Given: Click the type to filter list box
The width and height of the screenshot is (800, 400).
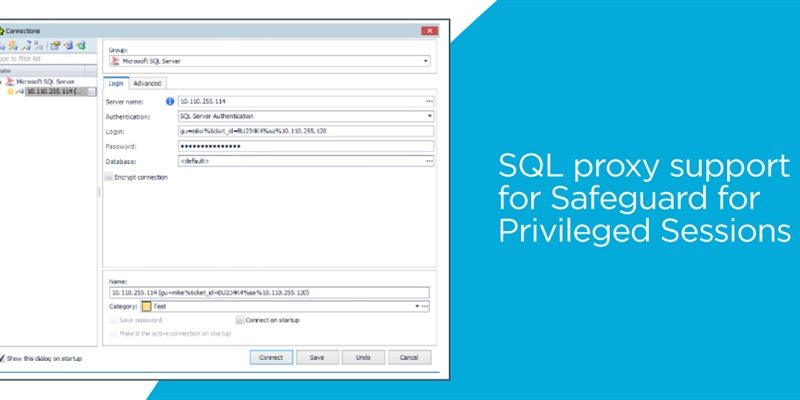Looking at the screenshot, I should click(48, 59).
